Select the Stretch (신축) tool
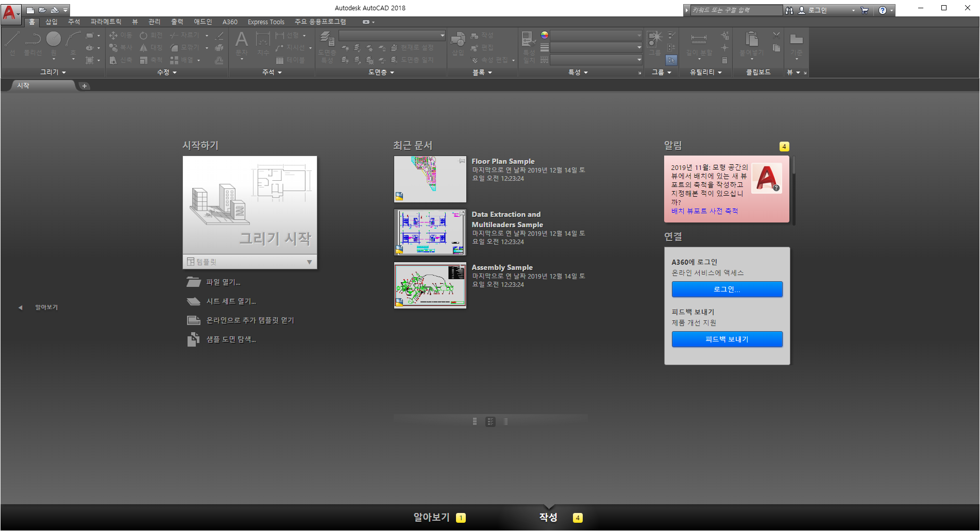The image size is (980, 531). pos(121,60)
